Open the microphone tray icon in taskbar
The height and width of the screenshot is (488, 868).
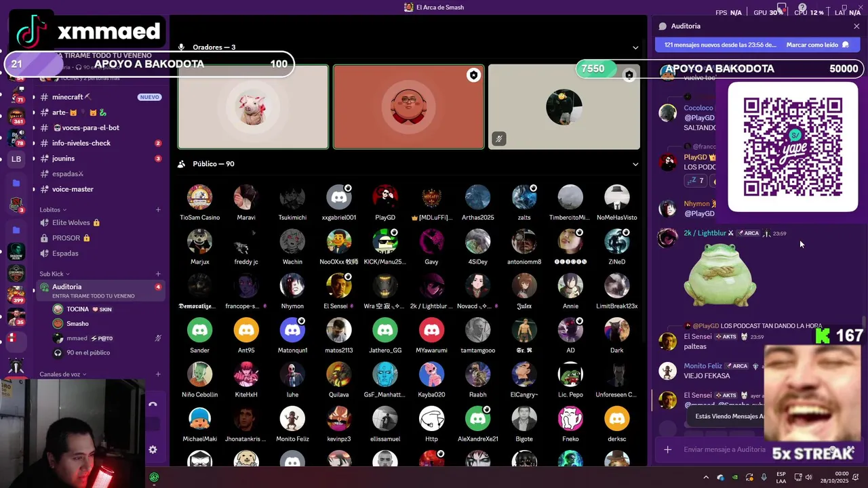pyautogui.click(x=764, y=477)
